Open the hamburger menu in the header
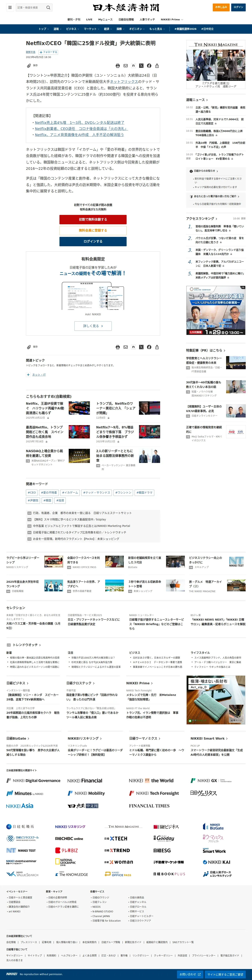Viewport: 252px width, 980px height. (10, 7)
